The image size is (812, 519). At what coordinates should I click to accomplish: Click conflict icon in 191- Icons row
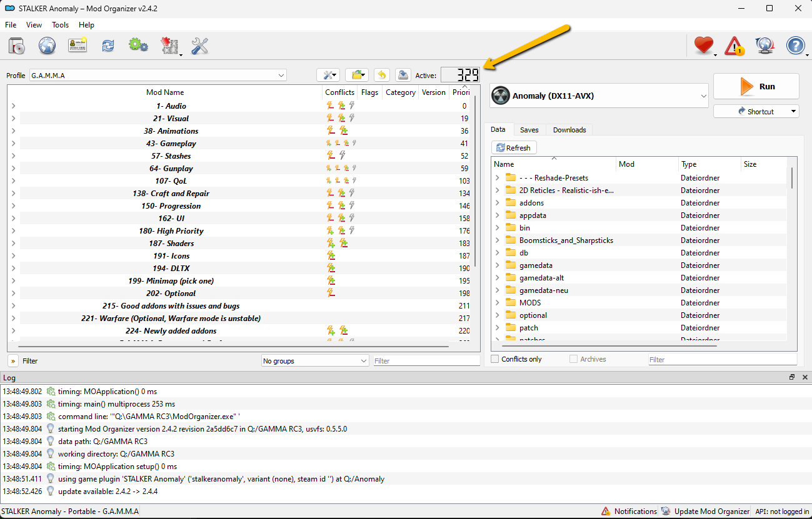[x=331, y=256]
